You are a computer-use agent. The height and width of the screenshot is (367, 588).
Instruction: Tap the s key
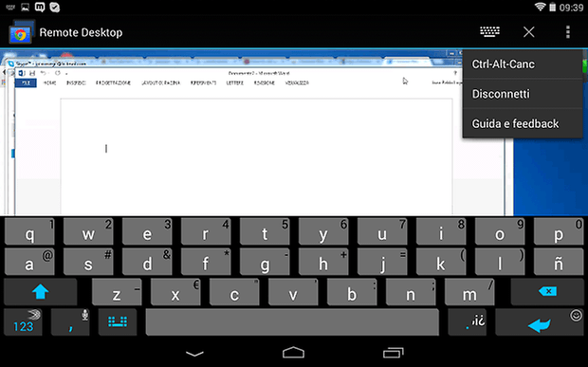(88, 262)
